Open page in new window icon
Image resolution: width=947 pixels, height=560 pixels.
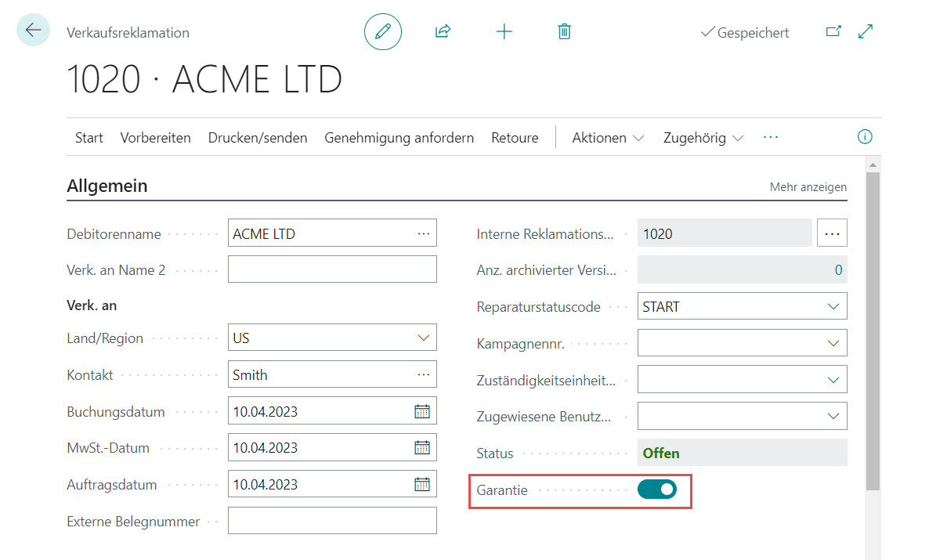(833, 31)
